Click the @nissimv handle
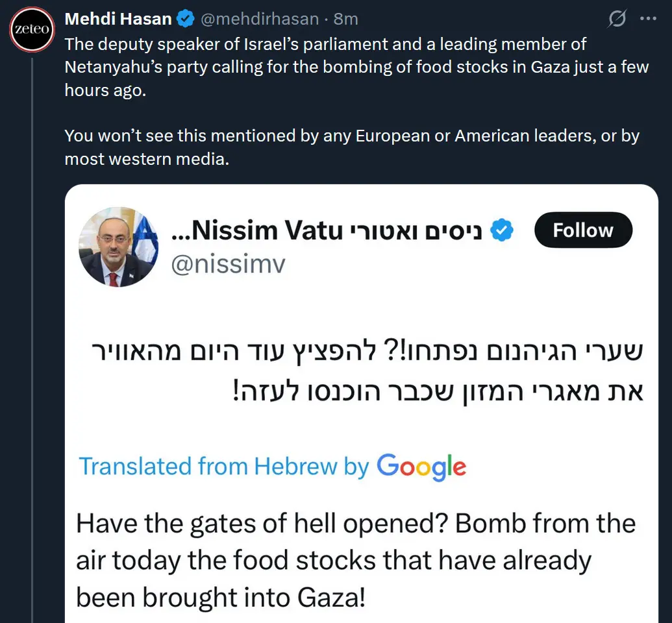 click(228, 263)
